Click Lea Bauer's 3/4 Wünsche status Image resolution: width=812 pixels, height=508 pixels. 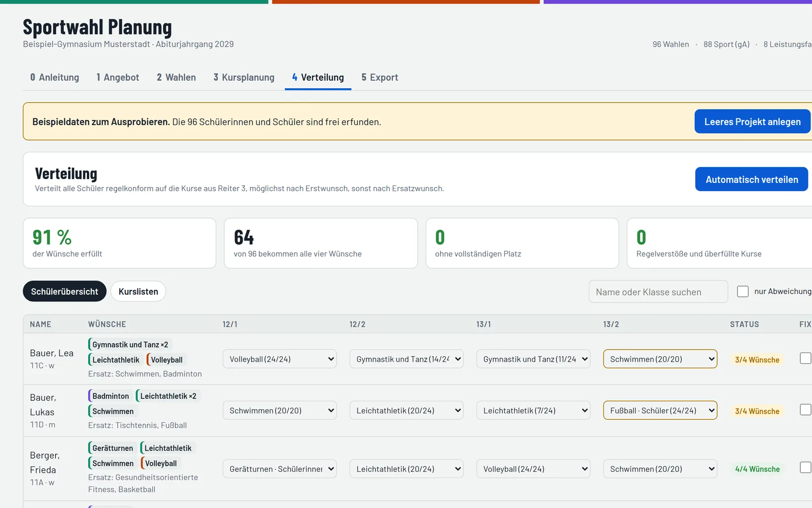point(757,360)
